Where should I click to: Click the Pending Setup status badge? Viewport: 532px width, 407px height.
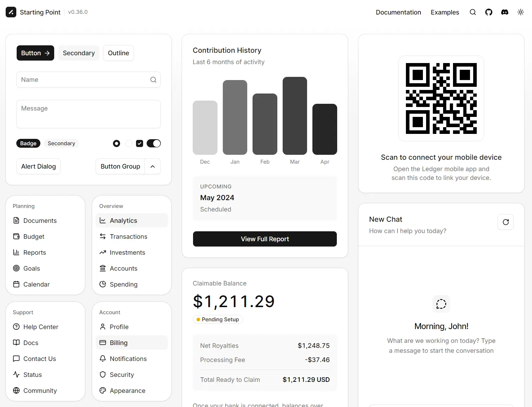217,320
